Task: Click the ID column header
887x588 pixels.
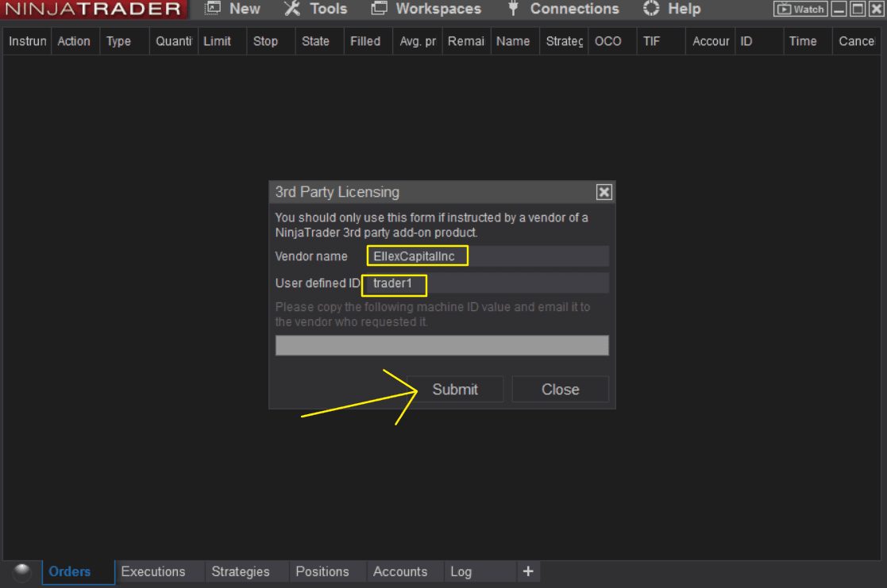Action: point(759,41)
